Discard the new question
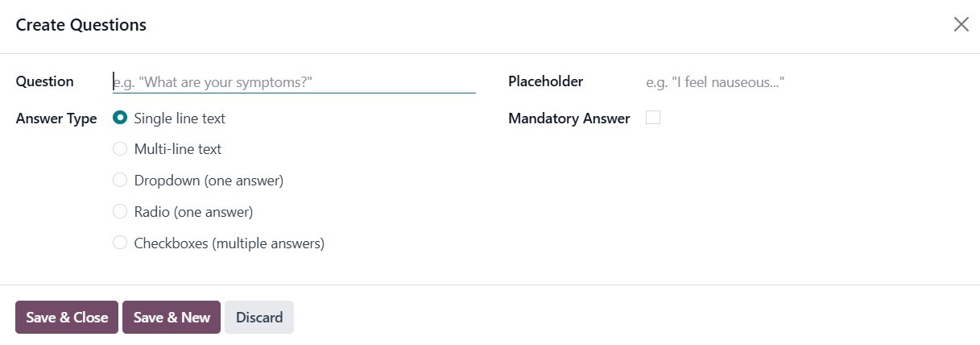The height and width of the screenshot is (345, 980). [x=259, y=318]
